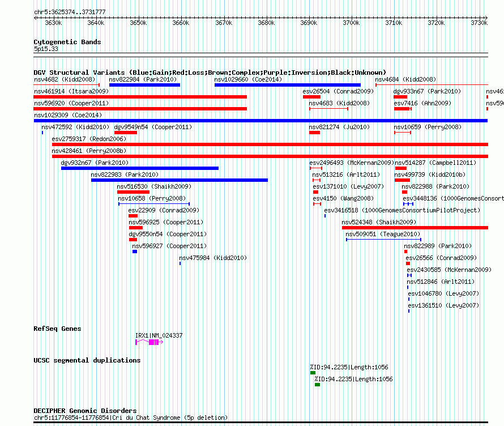Click the nsv10658 (Perry2008) label
The height and width of the screenshot is (426, 504).
[x=152, y=198]
